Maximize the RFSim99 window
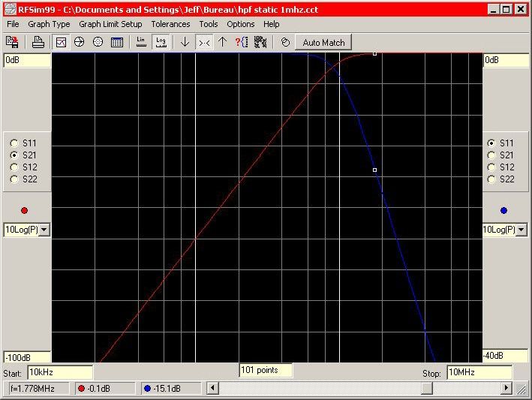The image size is (532, 400). point(506,10)
